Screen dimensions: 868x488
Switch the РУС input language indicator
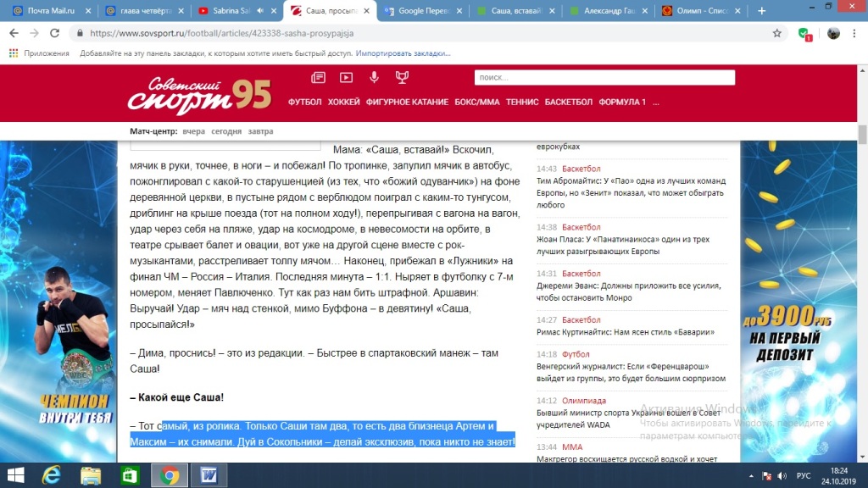point(804,476)
